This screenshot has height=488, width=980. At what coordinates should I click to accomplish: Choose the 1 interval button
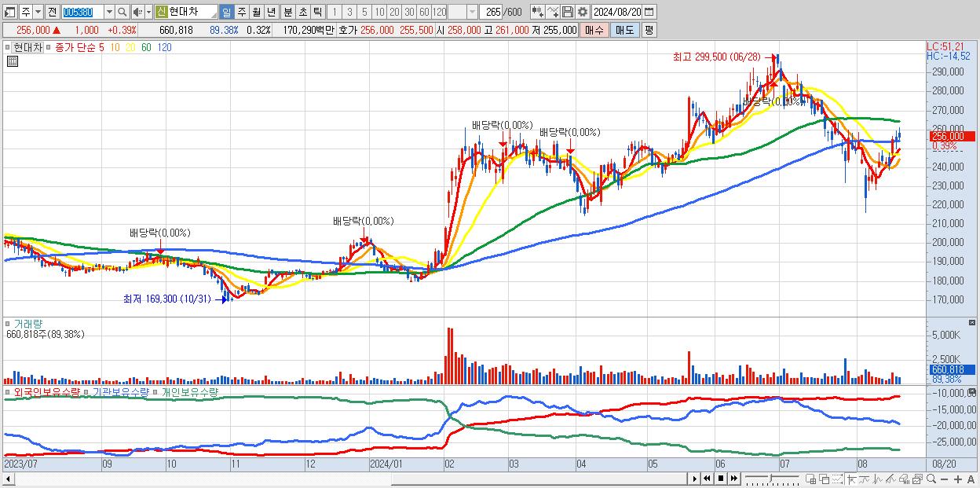pos(335,12)
